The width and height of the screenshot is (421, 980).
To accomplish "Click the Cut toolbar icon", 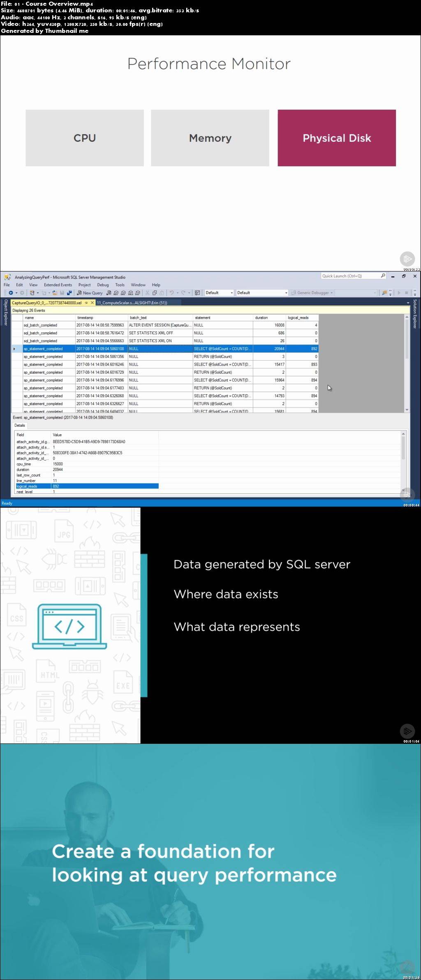I will point(147,293).
